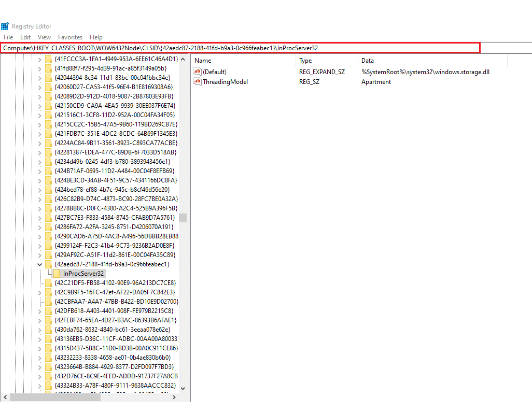
Task: Click folder icon of {42044394-8c34-11d1-83bc-00c04fbbc34e}
Action: pyautogui.click(x=48, y=78)
